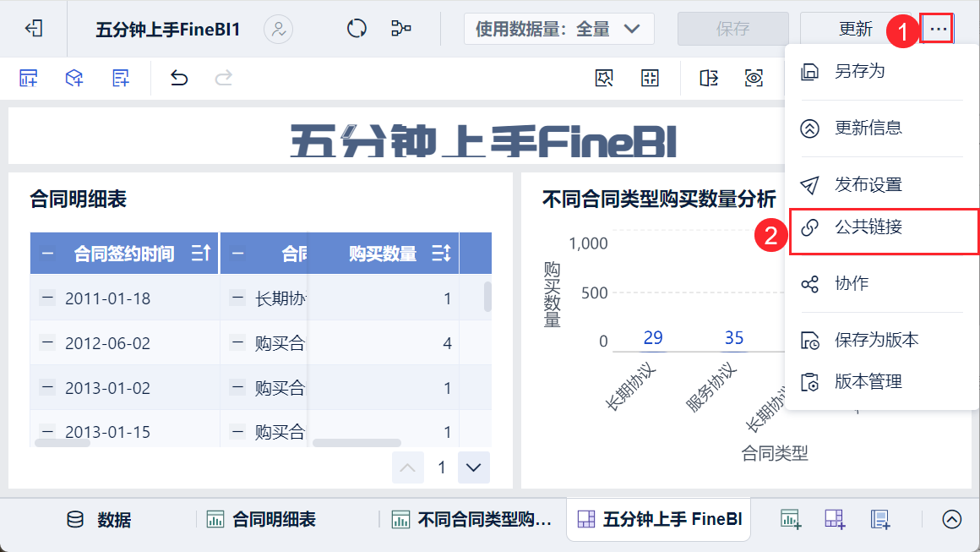
Task: Click the add dashboard icon at bottom
Action: point(835,519)
